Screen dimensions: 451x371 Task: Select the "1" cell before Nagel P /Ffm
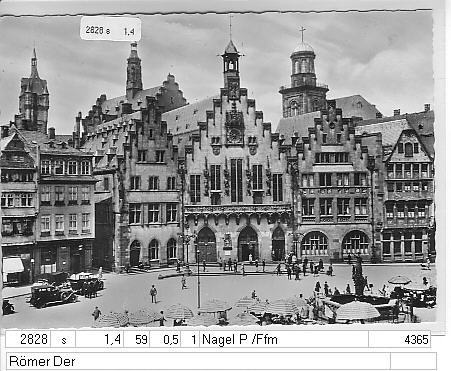coord(190,339)
